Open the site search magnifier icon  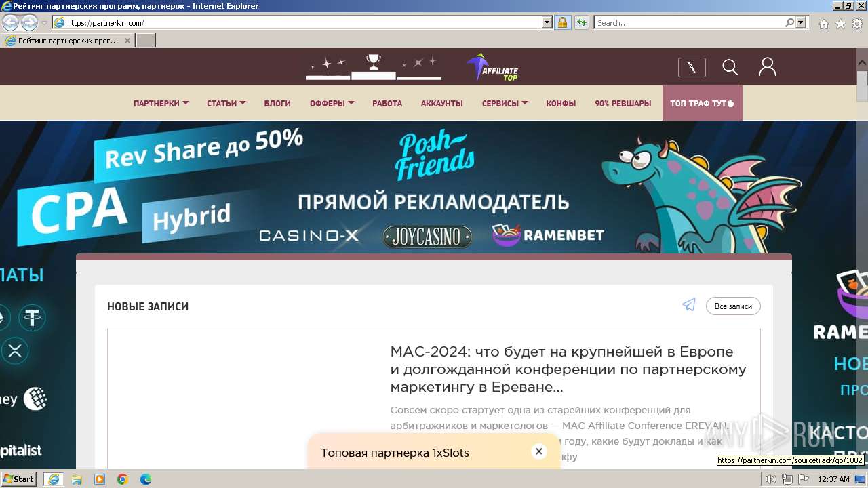[730, 66]
